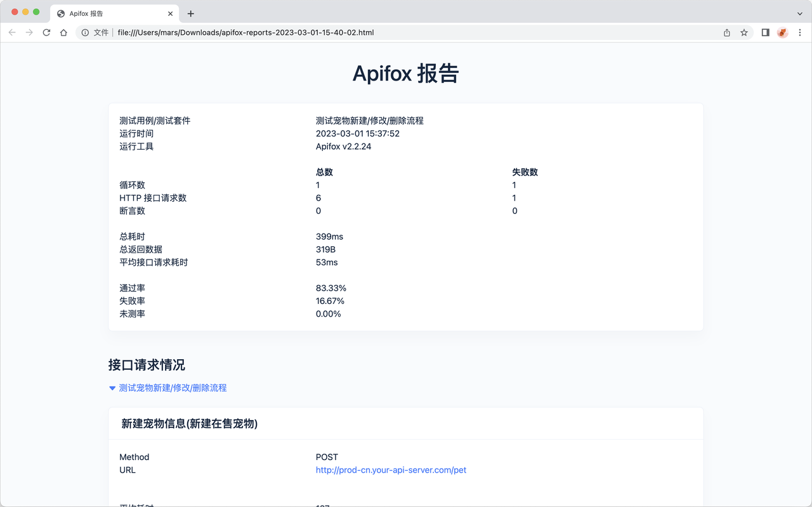Click the 总返回数据 value 319B
The image size is (812, 507).
click(x=325, y=249)
